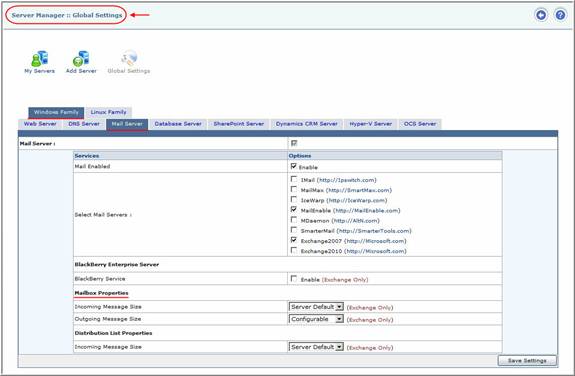
Task: Click the BlackBerry Enterprise Server heading
Action: [x=117, y=264]
